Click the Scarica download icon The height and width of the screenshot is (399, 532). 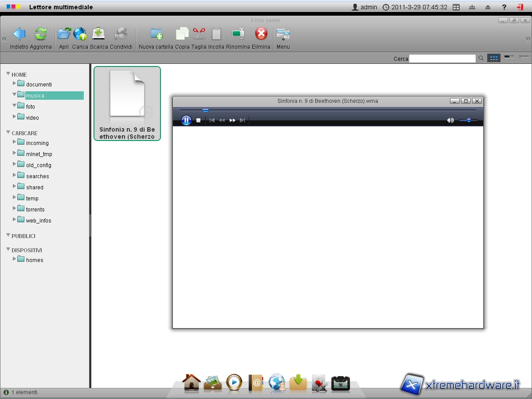(98, 34)
